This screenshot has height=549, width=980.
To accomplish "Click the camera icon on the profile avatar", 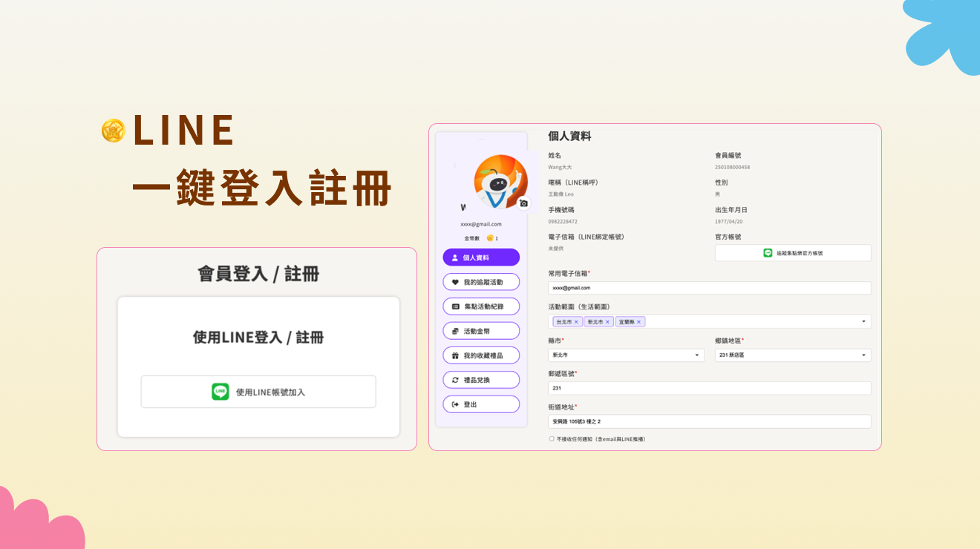I will [523, 203].
